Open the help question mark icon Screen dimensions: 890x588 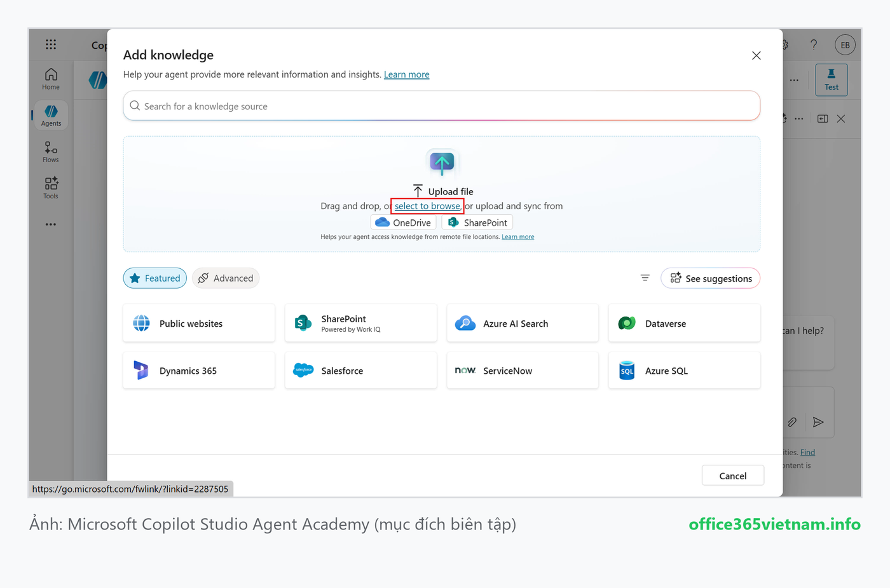[x=814, y=44]
